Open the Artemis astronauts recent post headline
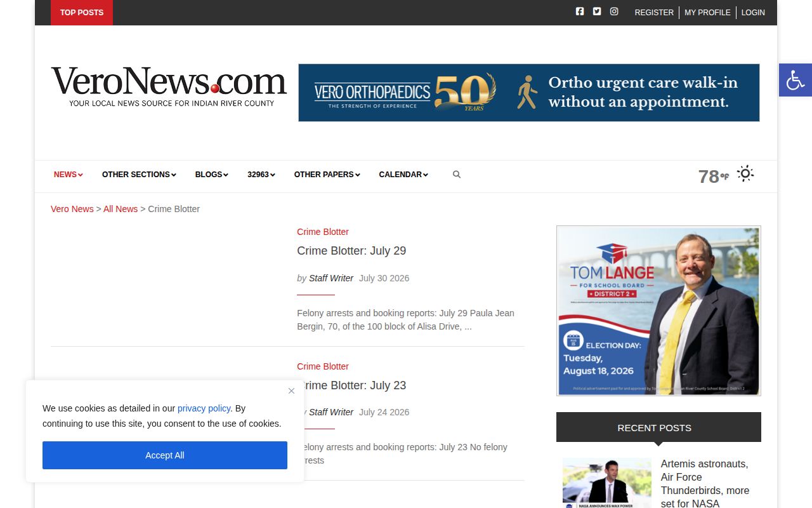 coord(705,484)
